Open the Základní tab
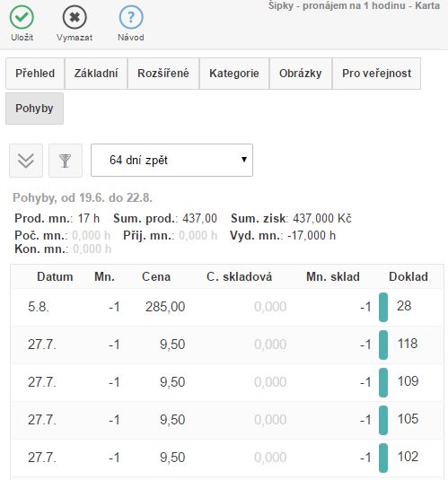The width and height of the screenshot is (448, 480). coord(96,74)
